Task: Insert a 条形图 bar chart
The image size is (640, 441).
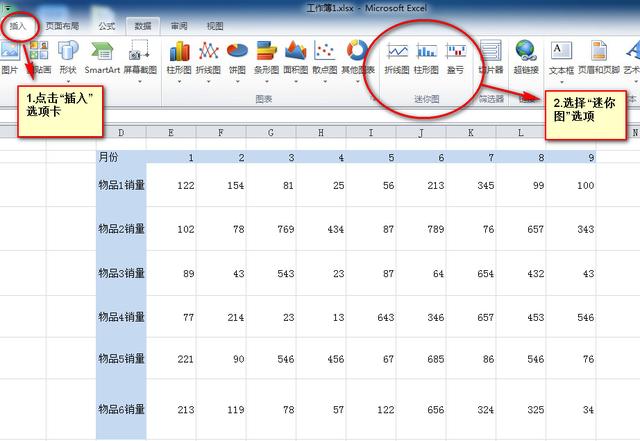Action: [267, 57]
